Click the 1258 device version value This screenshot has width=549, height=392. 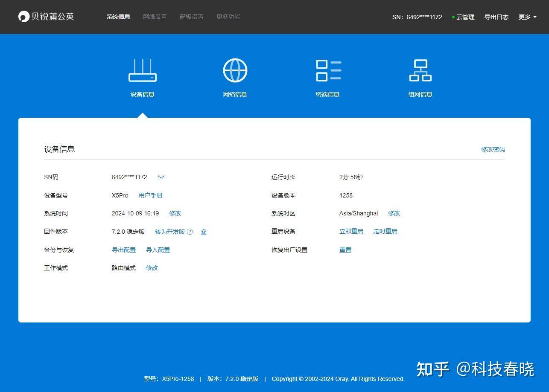pyautogui.click(x=346, y=195)
